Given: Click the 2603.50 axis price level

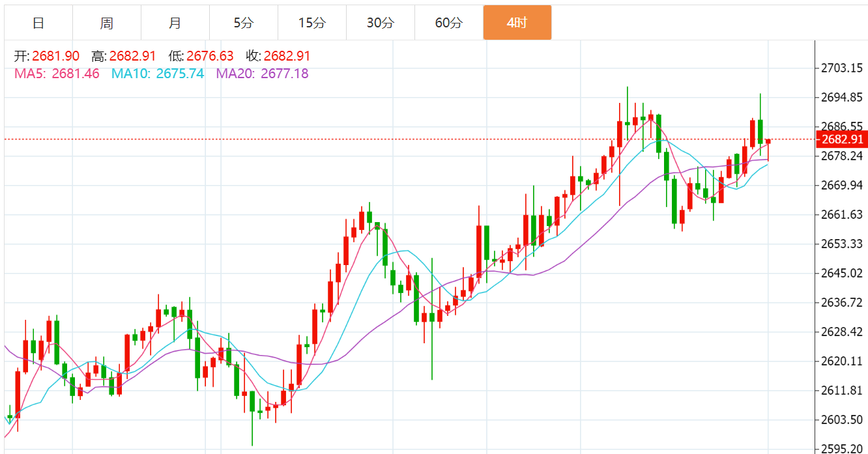Looking at the screenshot, I should [x=843, y=420].
